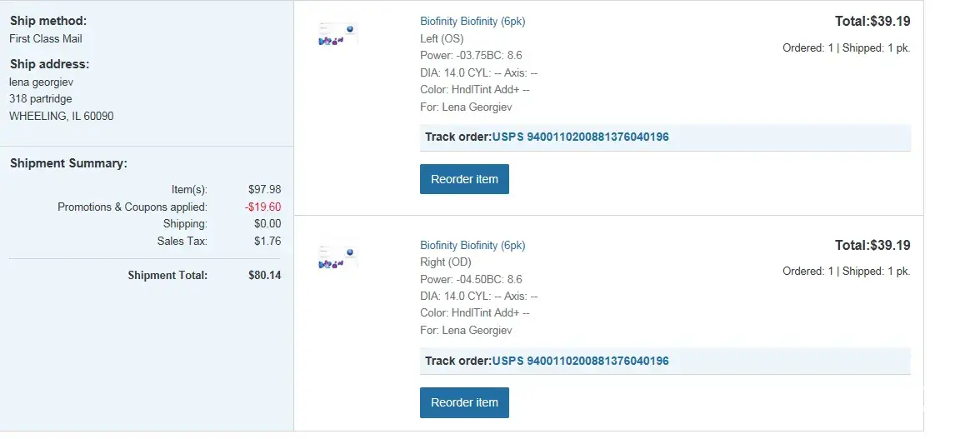Track the Right (OD) lens USPS shipment
The image size is (980, 439).
click(x=580, y=361)
